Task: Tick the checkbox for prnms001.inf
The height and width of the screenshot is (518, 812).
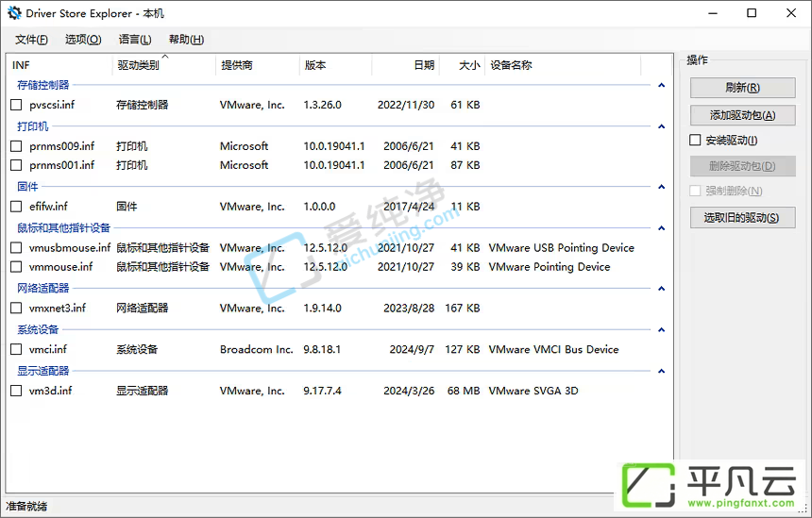Action: tap(16, 165)
